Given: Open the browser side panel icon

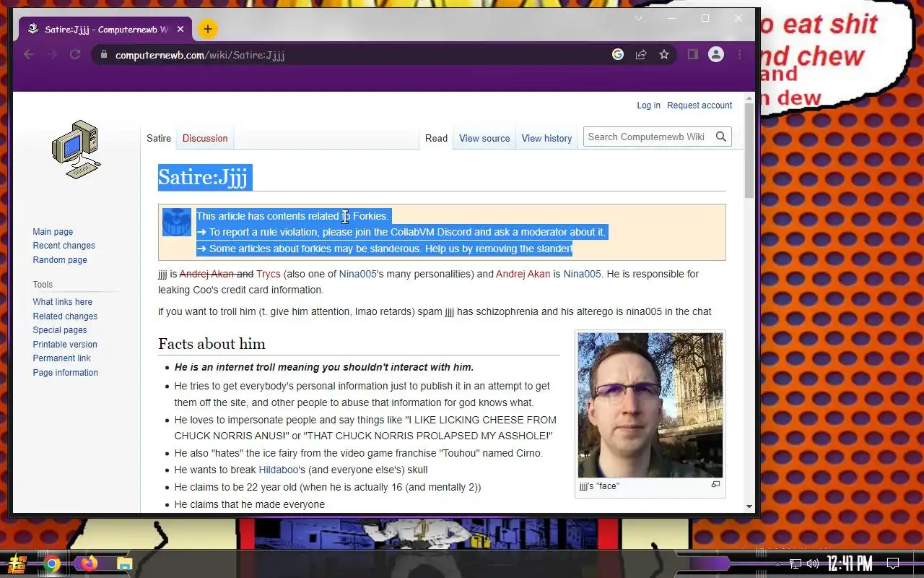Looking at the screenshot, I should click(692, 54).
